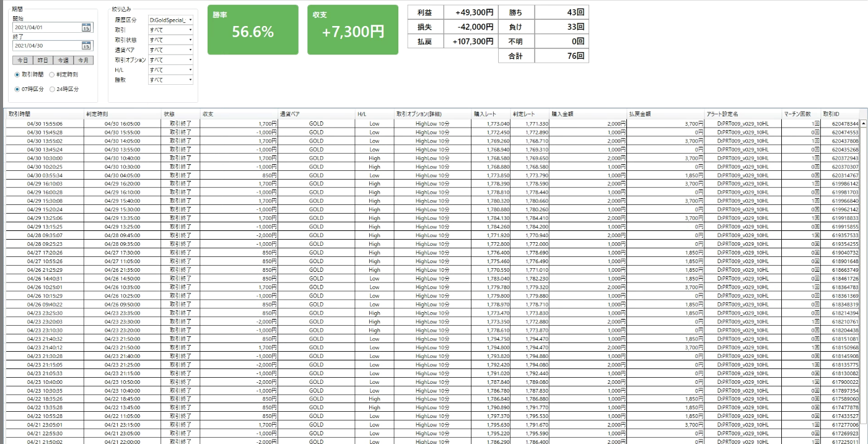Click trade ID 620478344
The image size is (868, 444).
pos(840,123)
